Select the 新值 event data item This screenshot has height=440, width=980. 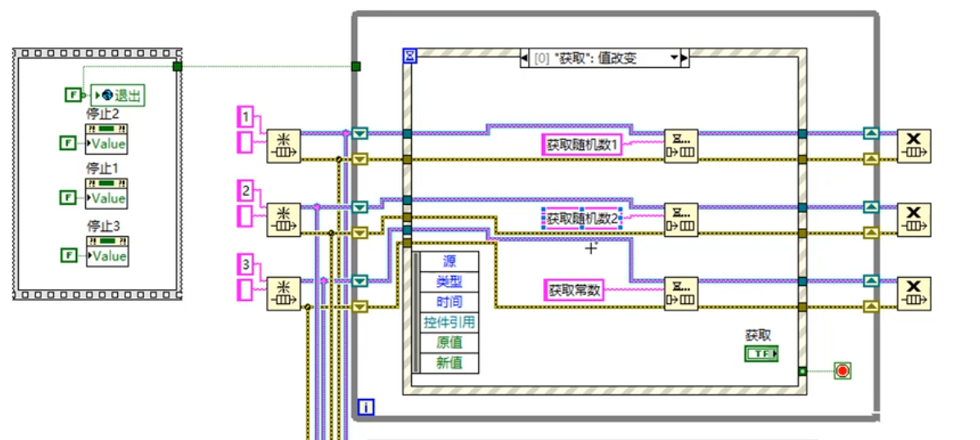tap(449, 363)
